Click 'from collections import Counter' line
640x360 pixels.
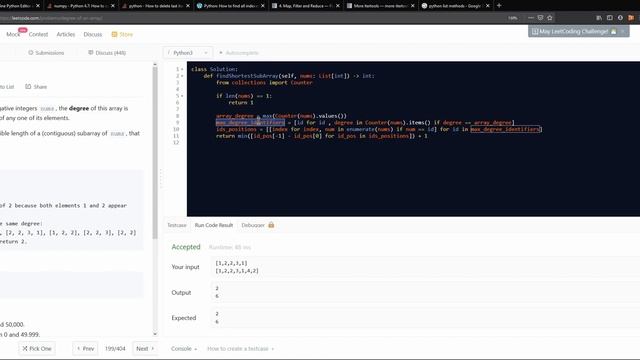(x=264, y=82)
